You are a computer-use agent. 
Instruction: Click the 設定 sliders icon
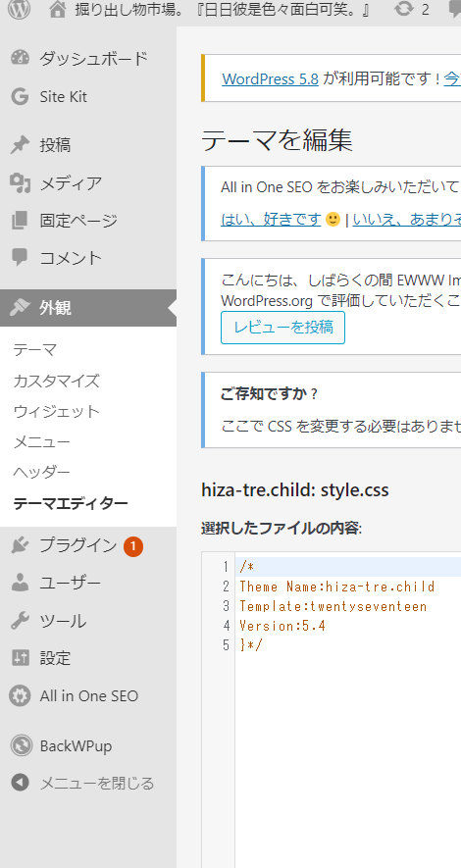20,658
